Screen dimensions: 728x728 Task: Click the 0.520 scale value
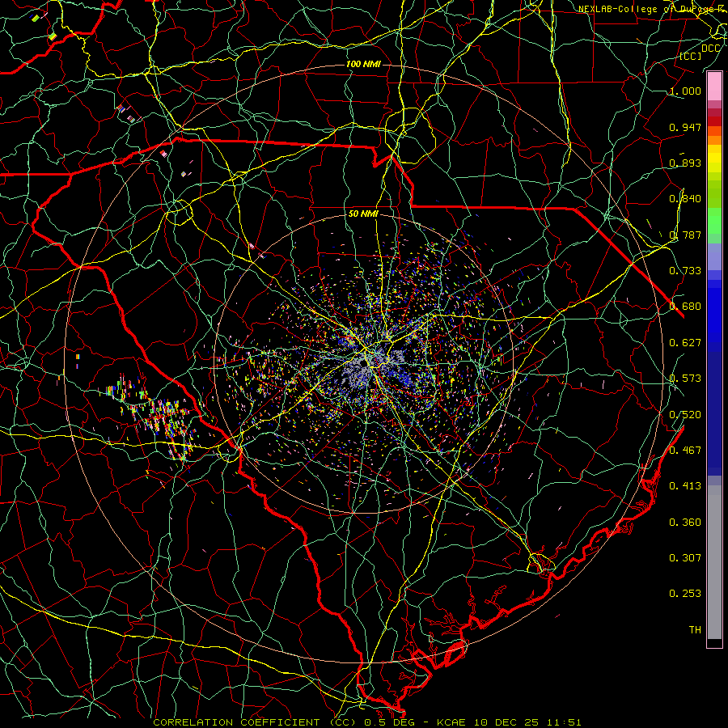[x=685, y=414]
